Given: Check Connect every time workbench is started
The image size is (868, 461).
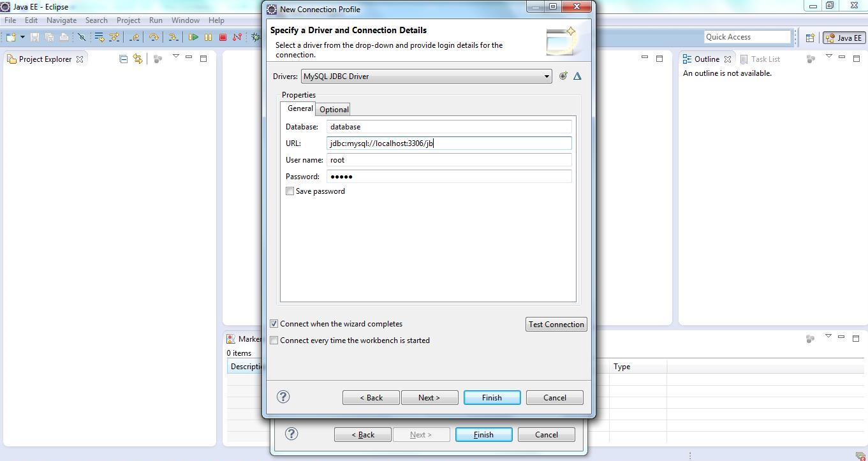Looking at the screenshot, I should 274,340.
